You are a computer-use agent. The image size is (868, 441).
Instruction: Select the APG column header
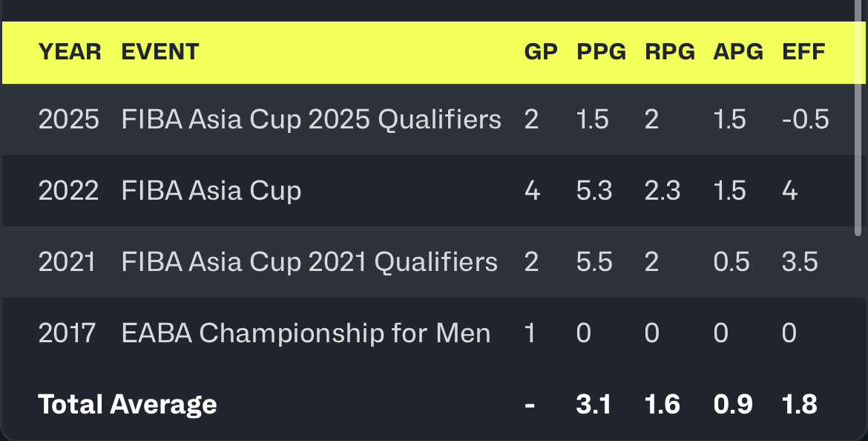(738, 52)
